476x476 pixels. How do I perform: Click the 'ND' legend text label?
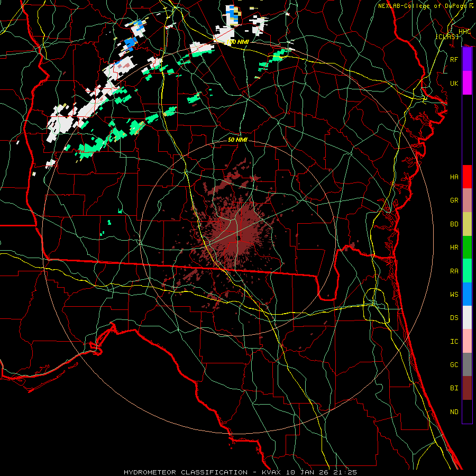pos(454,412)
